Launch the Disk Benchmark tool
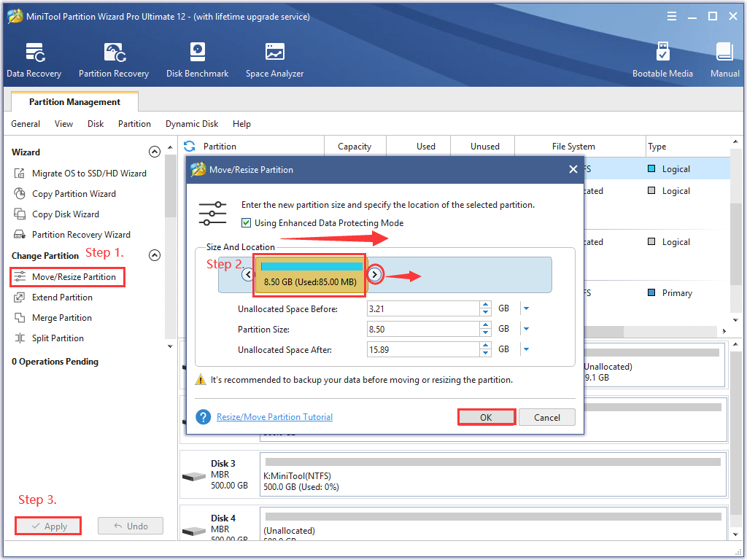Image resolution: width=747 pixels, height=560 pixels. (197, 58)
